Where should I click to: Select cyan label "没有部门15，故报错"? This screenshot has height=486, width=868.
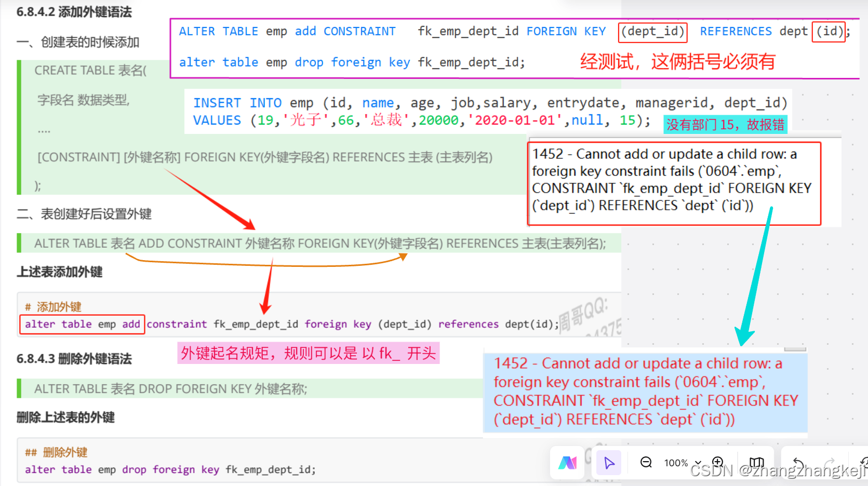coord(725,125)
